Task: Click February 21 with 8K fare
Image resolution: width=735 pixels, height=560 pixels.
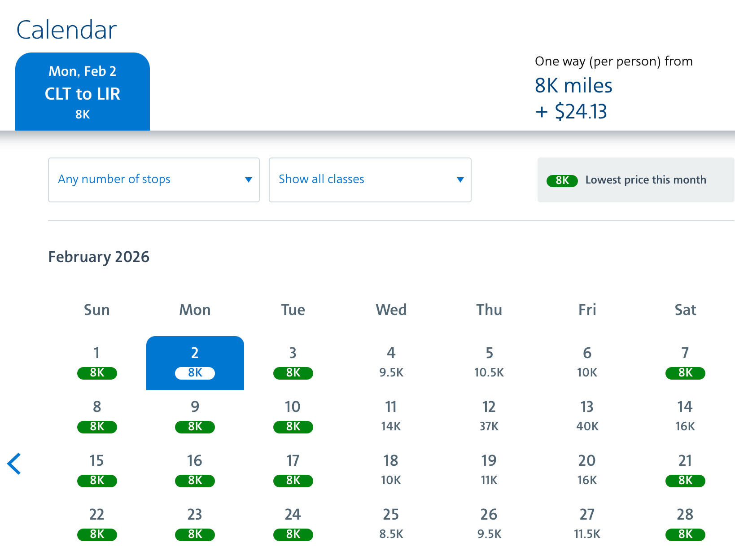Action: coord(685,470)
